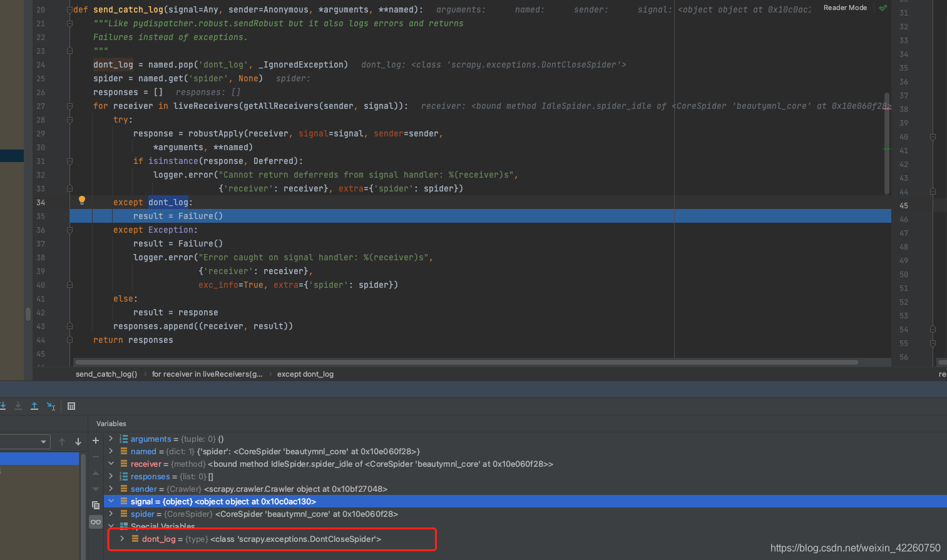
Task: Click the frames list scrollbar
Action: tap(83, 507)
